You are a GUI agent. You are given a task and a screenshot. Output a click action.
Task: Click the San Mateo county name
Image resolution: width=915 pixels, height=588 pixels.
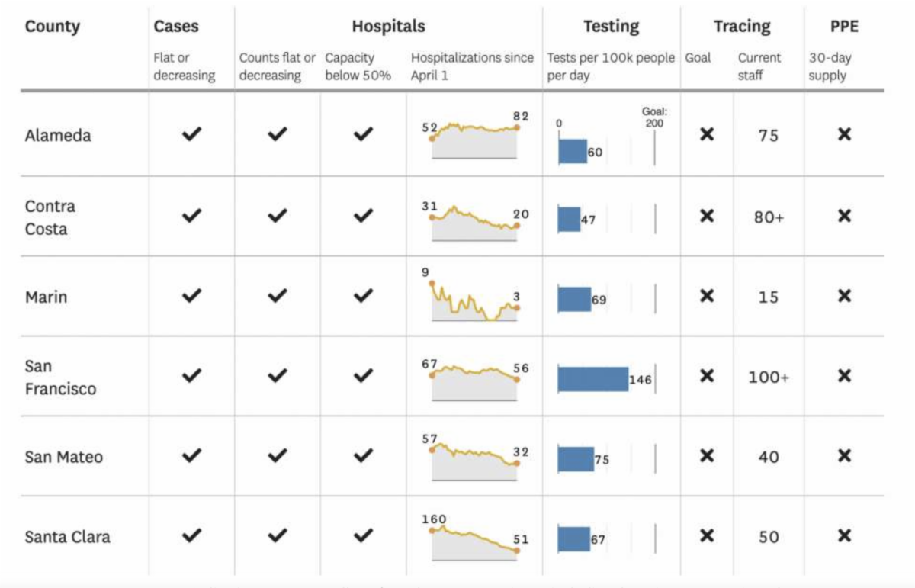(x=64, y=457)
